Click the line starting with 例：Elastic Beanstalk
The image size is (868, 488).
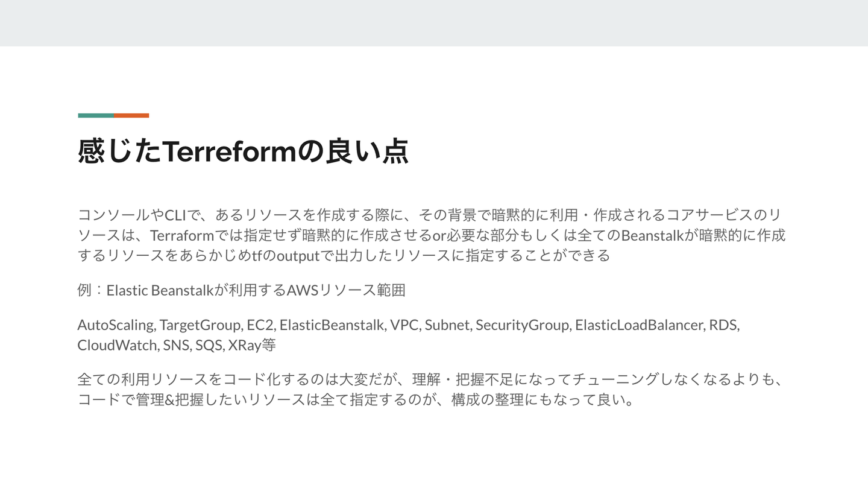pyautogui.click(x=241, y=290)
